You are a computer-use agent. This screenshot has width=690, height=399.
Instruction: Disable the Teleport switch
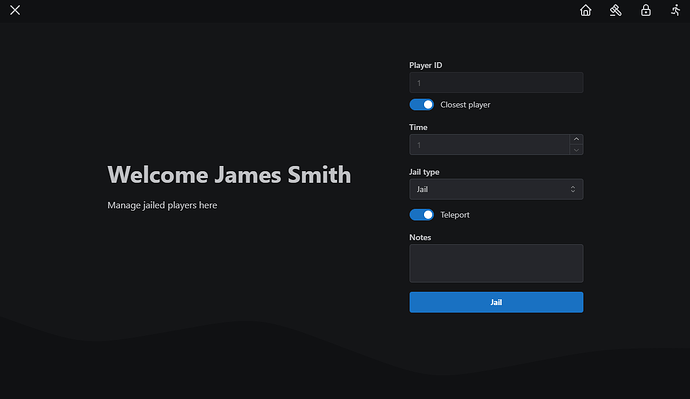(422, 215)
